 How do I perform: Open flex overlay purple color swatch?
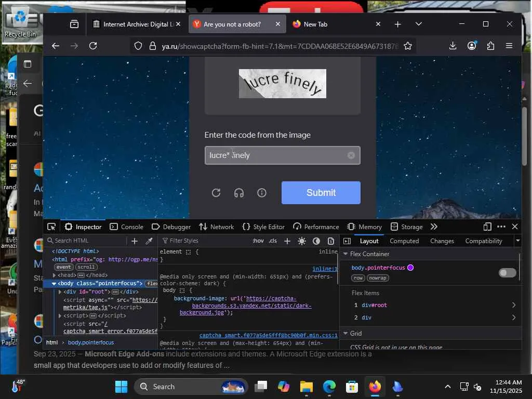pos(410,268)
